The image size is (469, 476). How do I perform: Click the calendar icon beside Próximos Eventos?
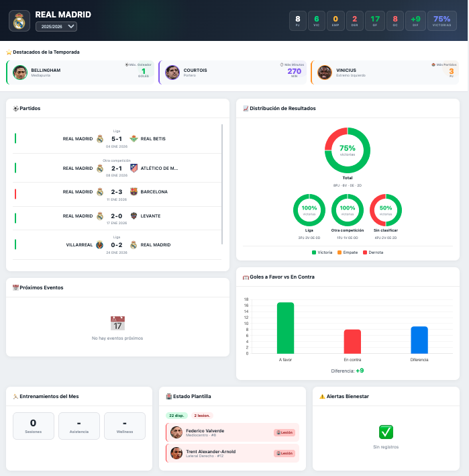[x=15, y=287]
